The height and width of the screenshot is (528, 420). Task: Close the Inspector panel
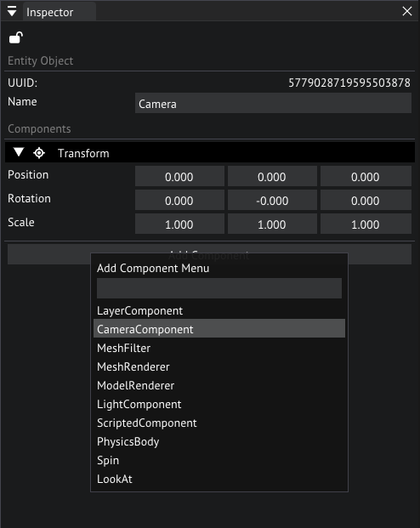(407, 11)
